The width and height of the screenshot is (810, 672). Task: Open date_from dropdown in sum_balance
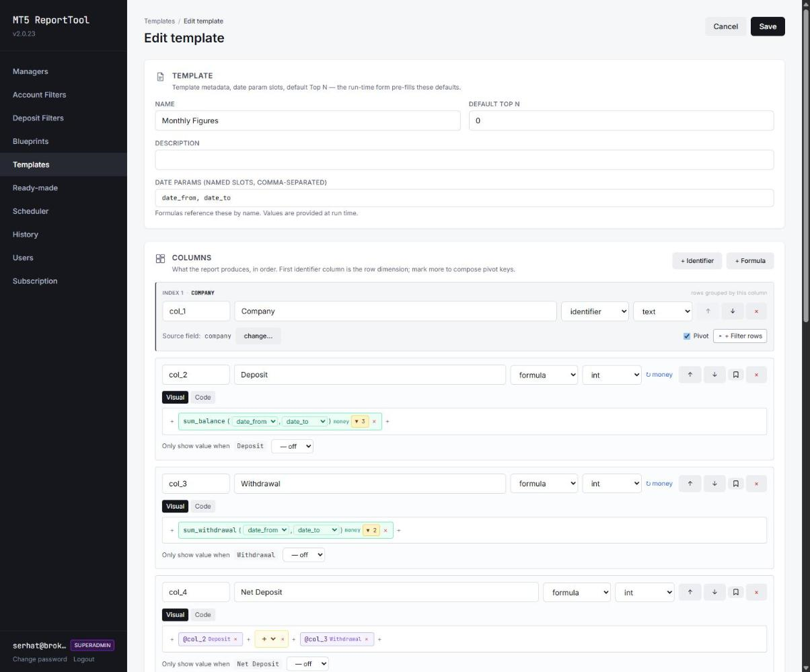(255, 422)
